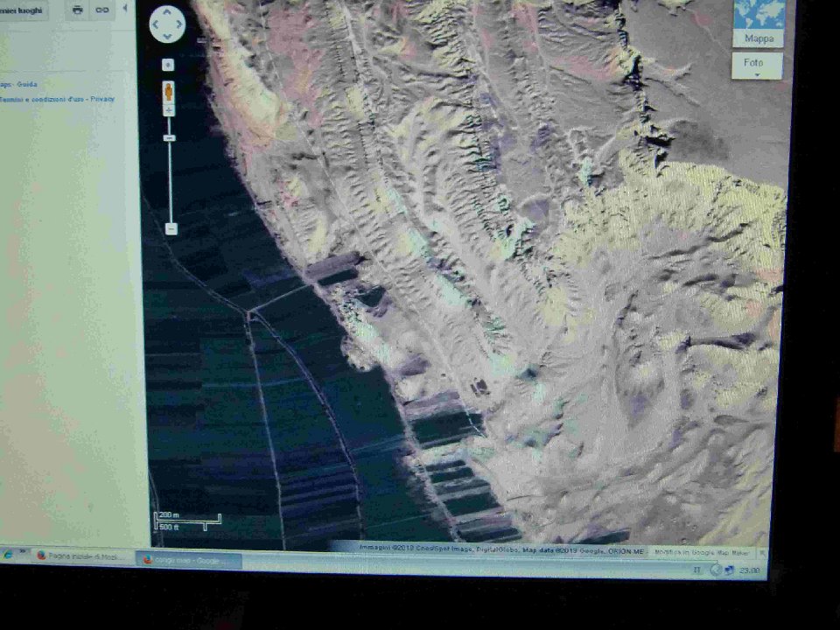Viewport: 840px width, 630px height.
Task: Pick up the orange Street View pegman
Action: pos(168,92)
